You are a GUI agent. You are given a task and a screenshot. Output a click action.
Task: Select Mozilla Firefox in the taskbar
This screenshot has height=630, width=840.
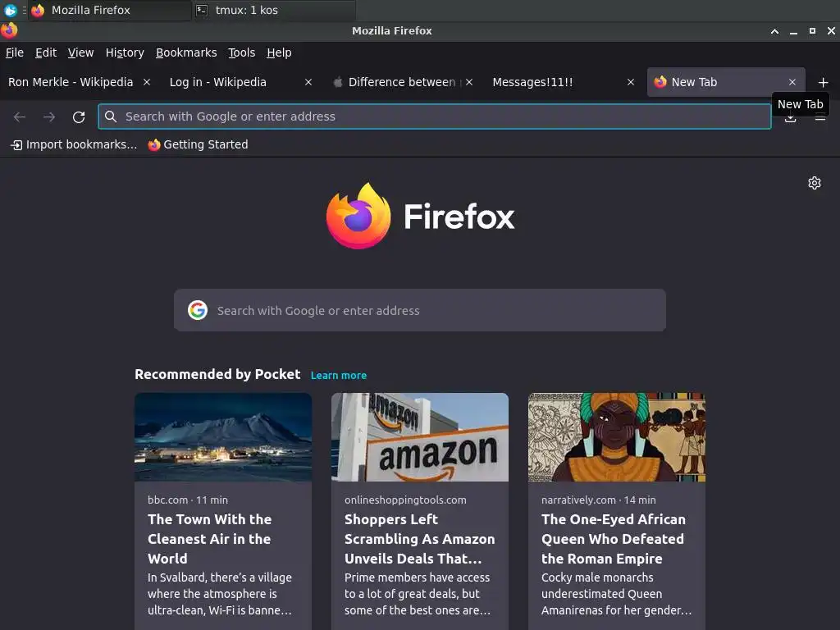[110, 10]
